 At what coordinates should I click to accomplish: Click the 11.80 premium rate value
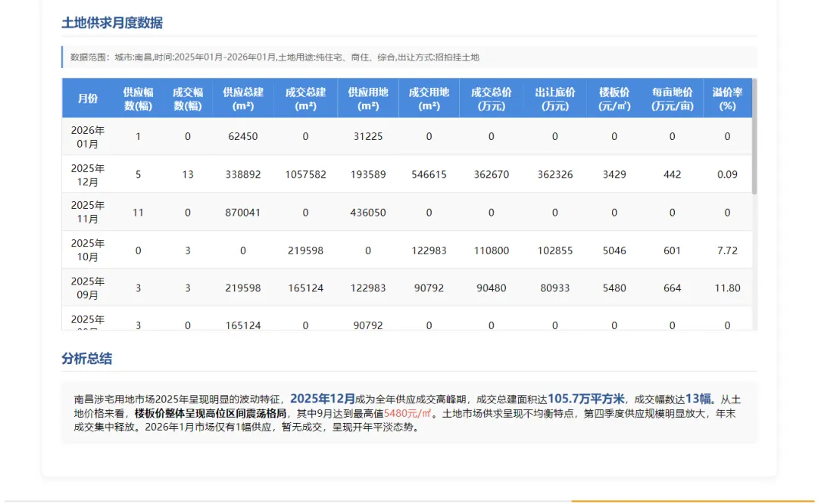click(x=727, y=288)
